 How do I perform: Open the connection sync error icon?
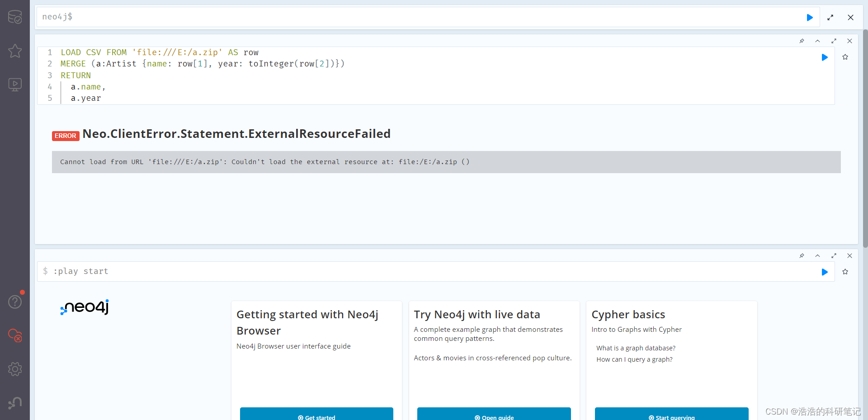click(x=15, y=335)
